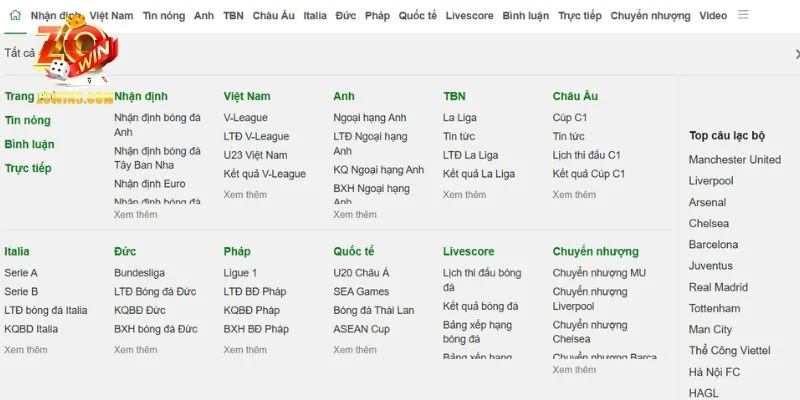
Task: Go to the home icon
Action: [x=15, y=15]
